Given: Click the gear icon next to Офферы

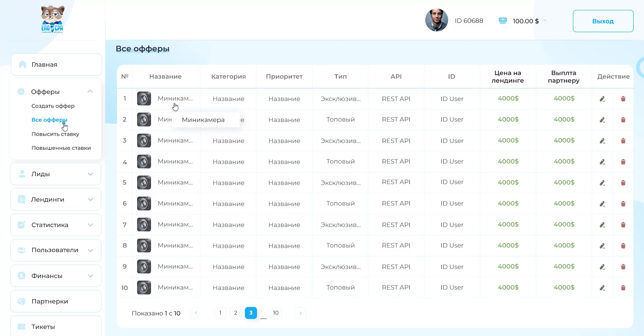Looking at the screenshot, I should (x=21, y=92).
